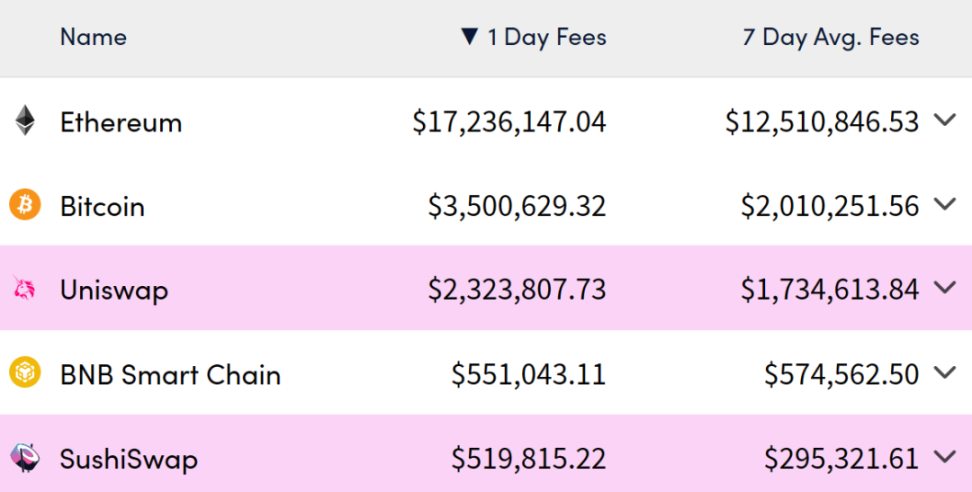Click the pink Uniswap unicorn icon
Screen dimensions: 972x492
coord(25,289)
